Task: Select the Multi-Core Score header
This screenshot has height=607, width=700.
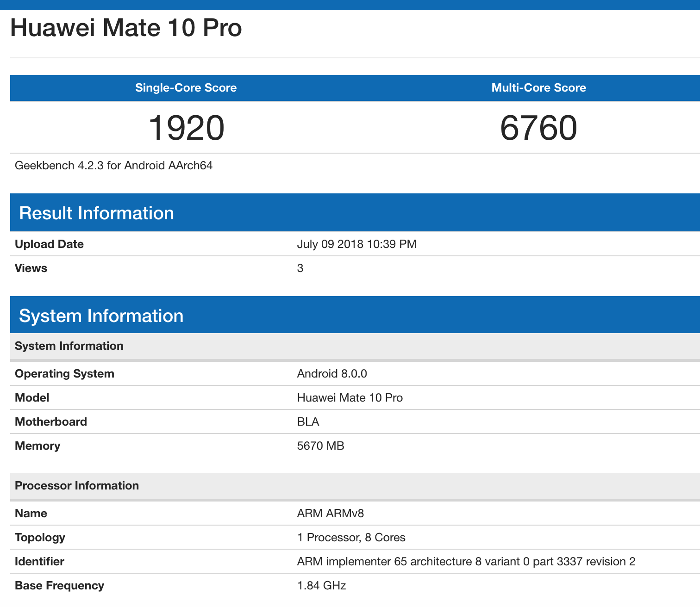Action: pyautogui.click(x=538, y=88)
